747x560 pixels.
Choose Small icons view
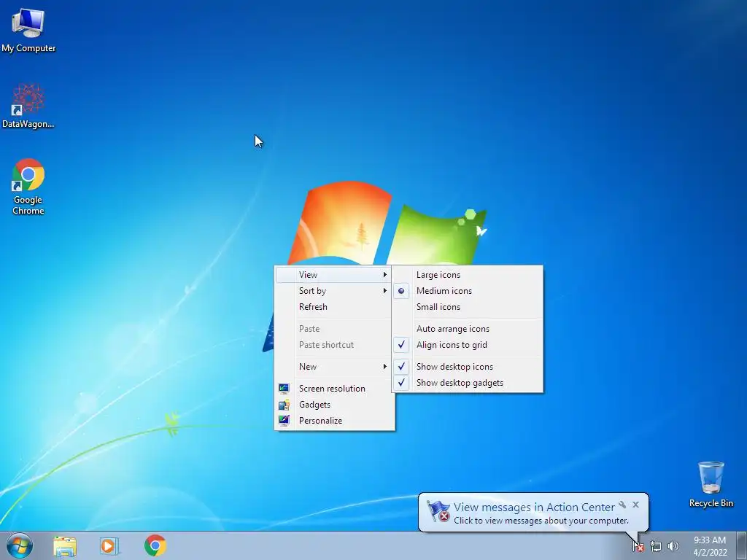click(468, 307)
